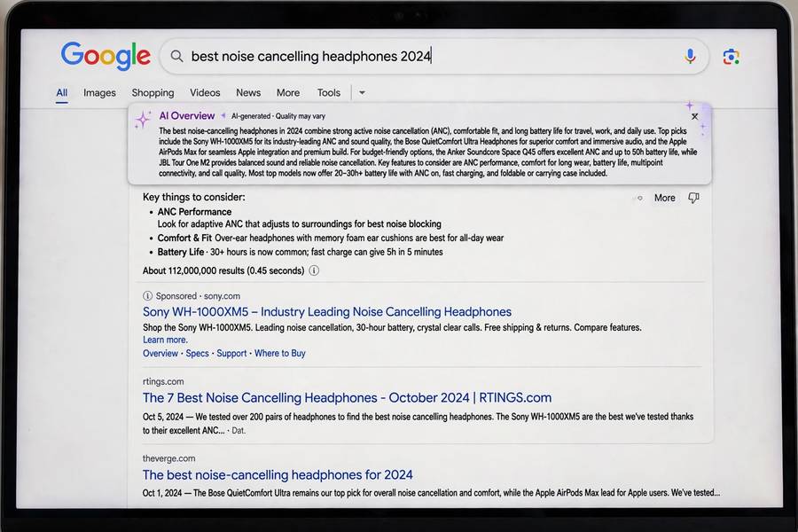Image resolution: width=798 pixels, height=532 pixels.
Task: Click the AI Overview summary paragraph
Action: click(x=427, y=152)
